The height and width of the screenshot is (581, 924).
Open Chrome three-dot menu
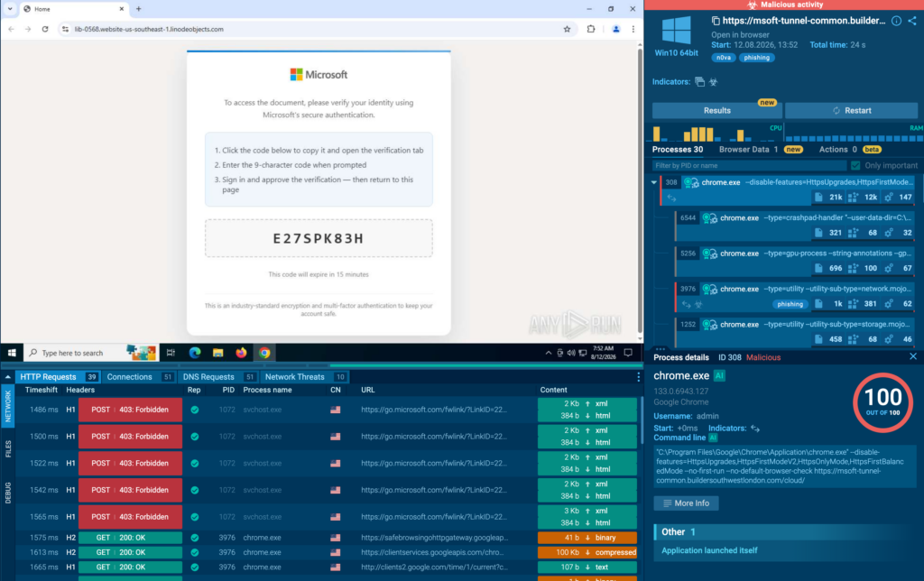point(633,29)
